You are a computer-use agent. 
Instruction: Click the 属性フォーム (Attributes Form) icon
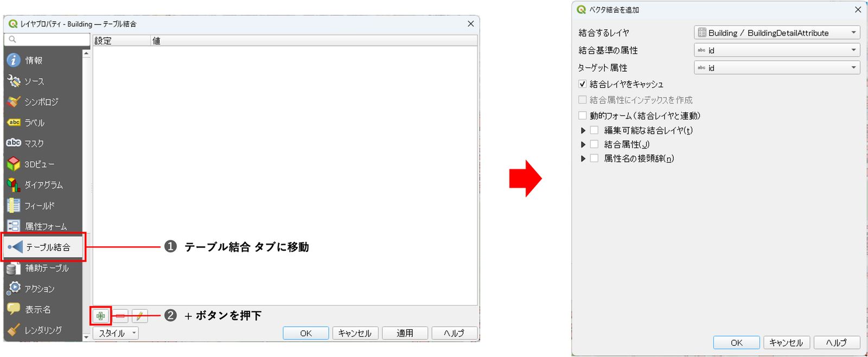[x=14, y=226]
